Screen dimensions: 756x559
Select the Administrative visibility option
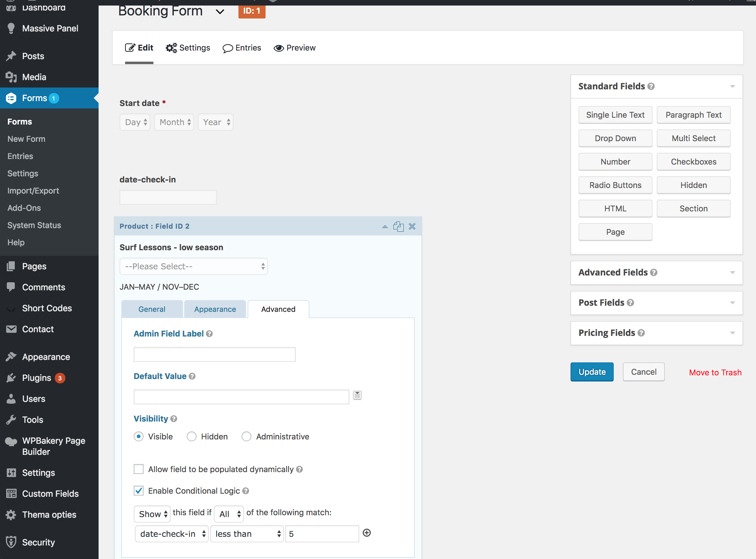(x=246, y=437)
